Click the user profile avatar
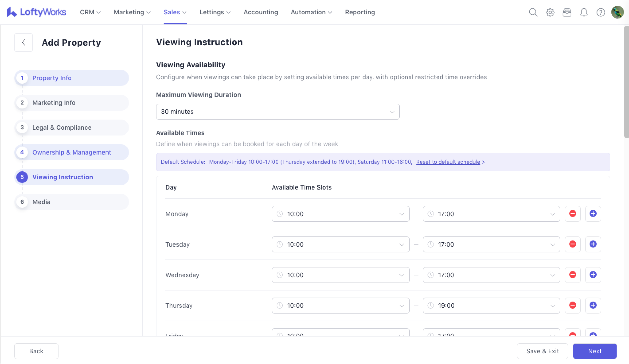This screenshot has width=629, height=364. coord(617,12)
